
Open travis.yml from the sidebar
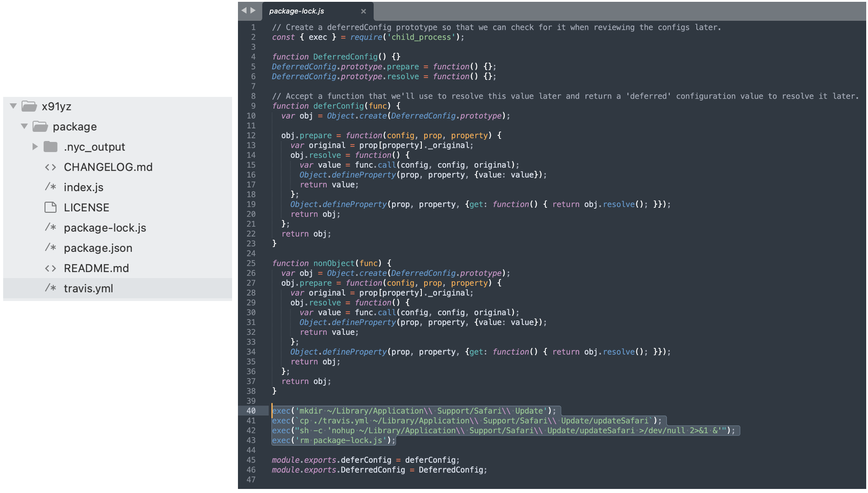[88, 288]
